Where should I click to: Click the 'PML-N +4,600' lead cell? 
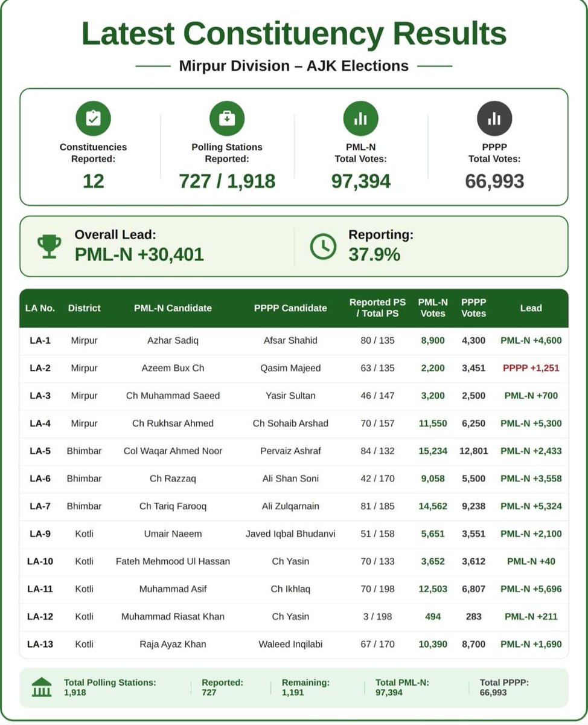click(x=531, y=341)
